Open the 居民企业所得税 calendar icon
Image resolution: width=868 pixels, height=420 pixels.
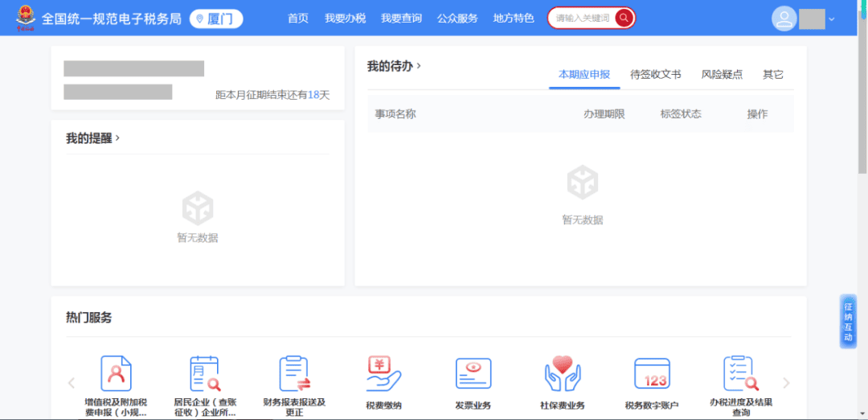click(204, 373)
